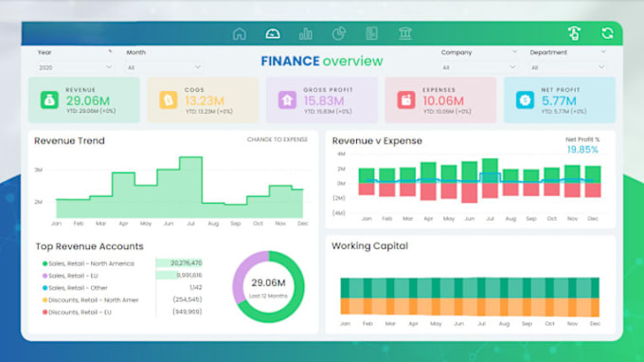Click the purple Gross Profit house icon
Image resolution: width=644 pixels, height=362 pixels.
point(287,100)
